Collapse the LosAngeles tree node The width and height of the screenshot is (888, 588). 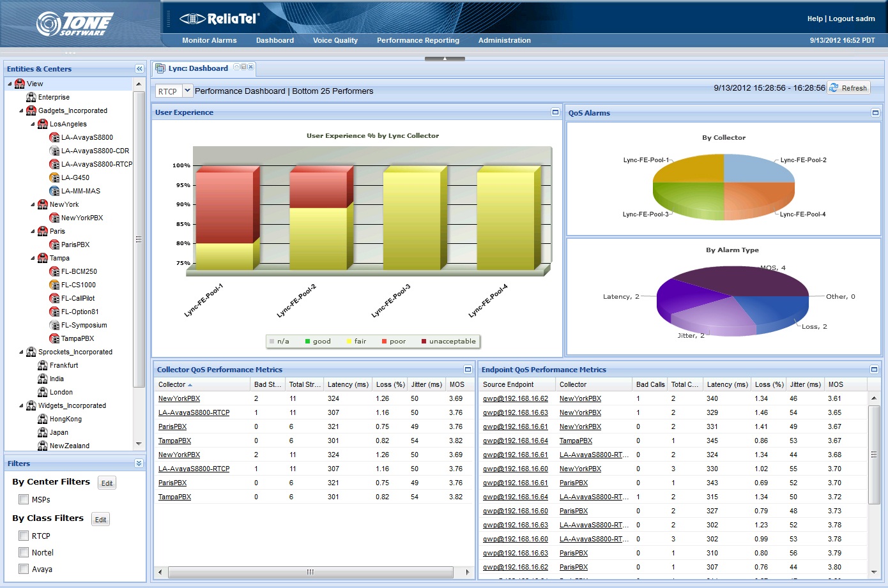33,124
